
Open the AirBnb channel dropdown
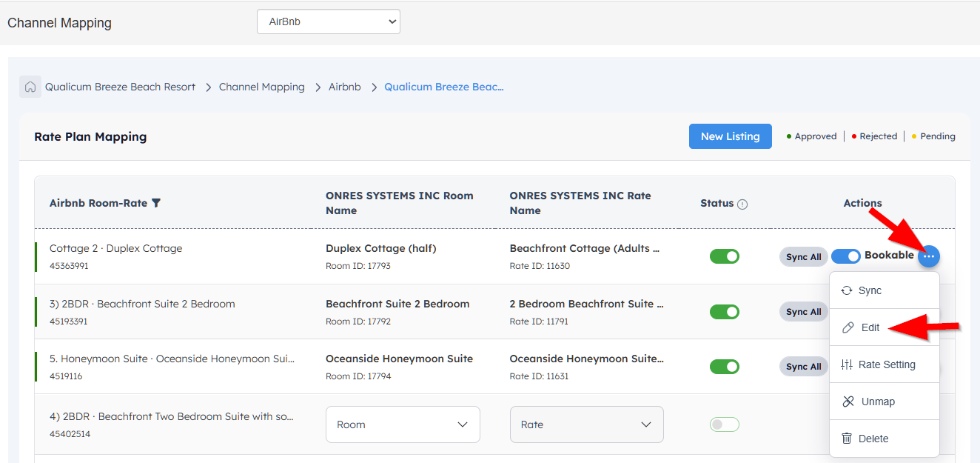point(329,21)
